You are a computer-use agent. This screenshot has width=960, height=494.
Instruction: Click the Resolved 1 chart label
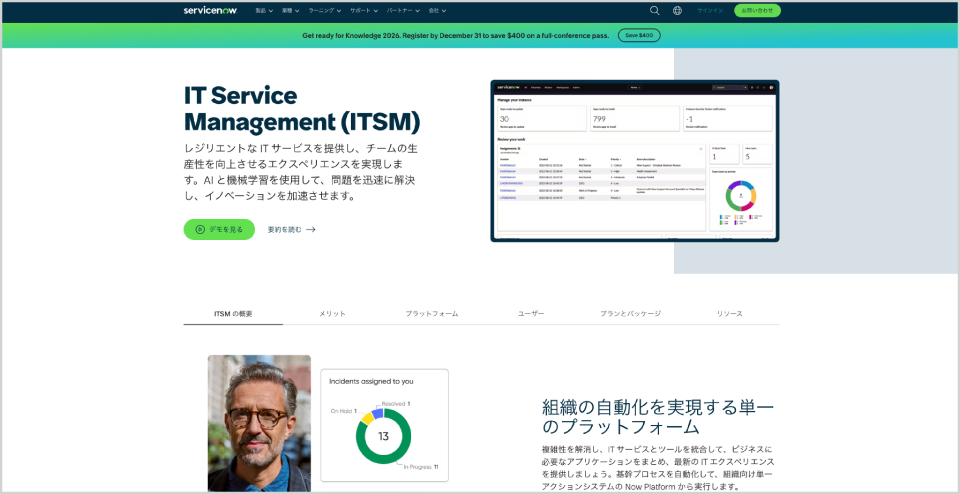tap(396, 403)
